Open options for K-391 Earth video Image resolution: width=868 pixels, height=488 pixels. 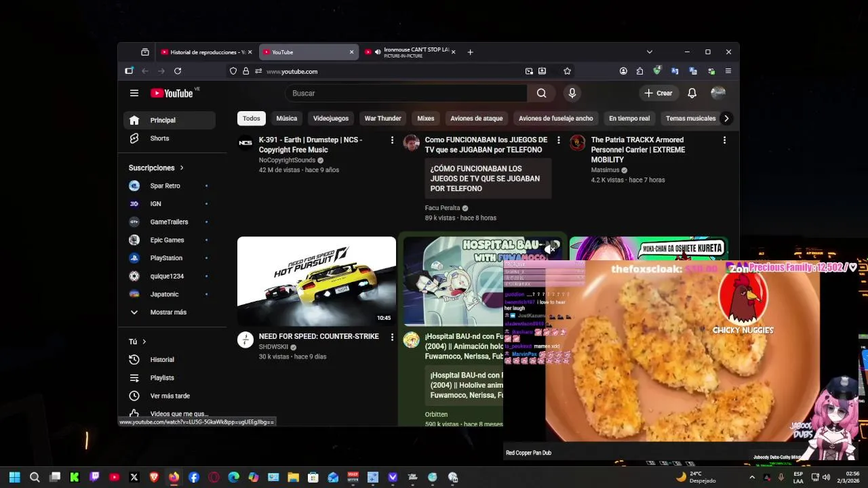click(x=392, y=140)
